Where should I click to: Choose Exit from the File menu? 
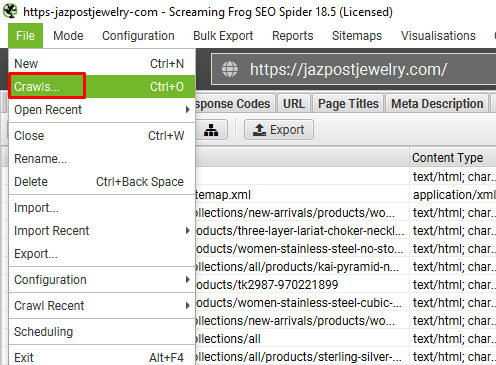[x=102, y=357]
